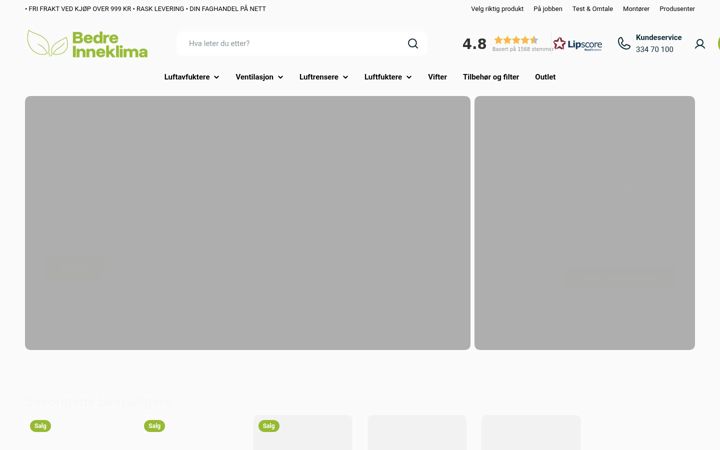Viewport: 720px width, 450px height.
Task: Open the large left hero banner
Action: pos(248,223)
